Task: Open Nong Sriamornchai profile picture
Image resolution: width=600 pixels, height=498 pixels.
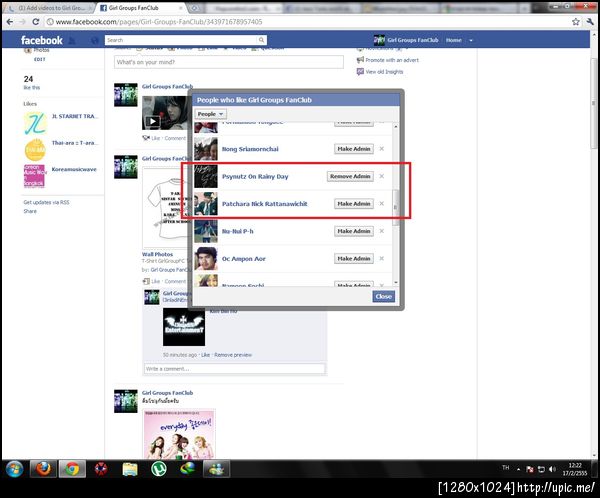Action: [x=206, y=149]
